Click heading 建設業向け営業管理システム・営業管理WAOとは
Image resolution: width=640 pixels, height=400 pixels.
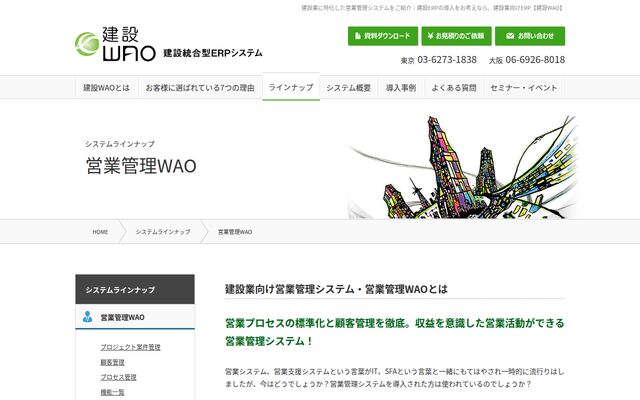[336, 289]
